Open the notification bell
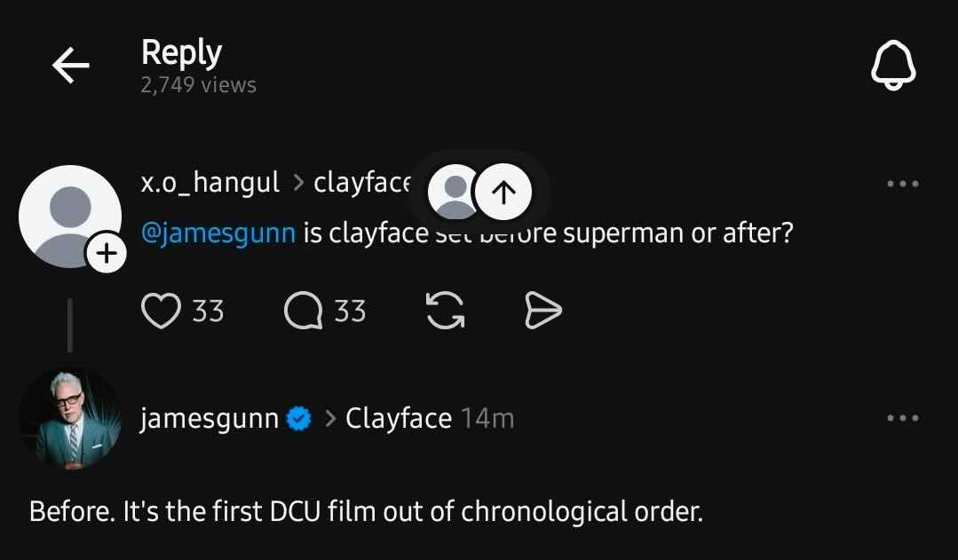 pyautogui.click(x=891, y=66)
